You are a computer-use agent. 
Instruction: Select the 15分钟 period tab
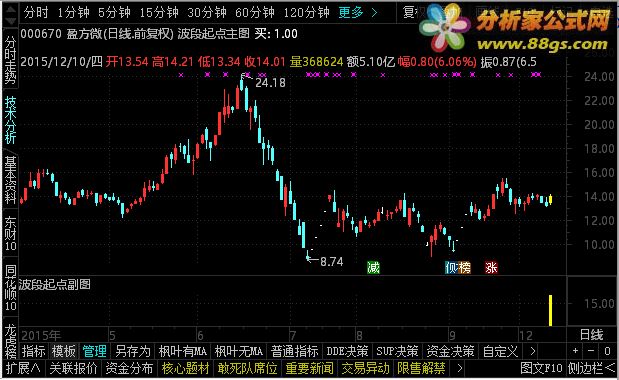point(159,12)
